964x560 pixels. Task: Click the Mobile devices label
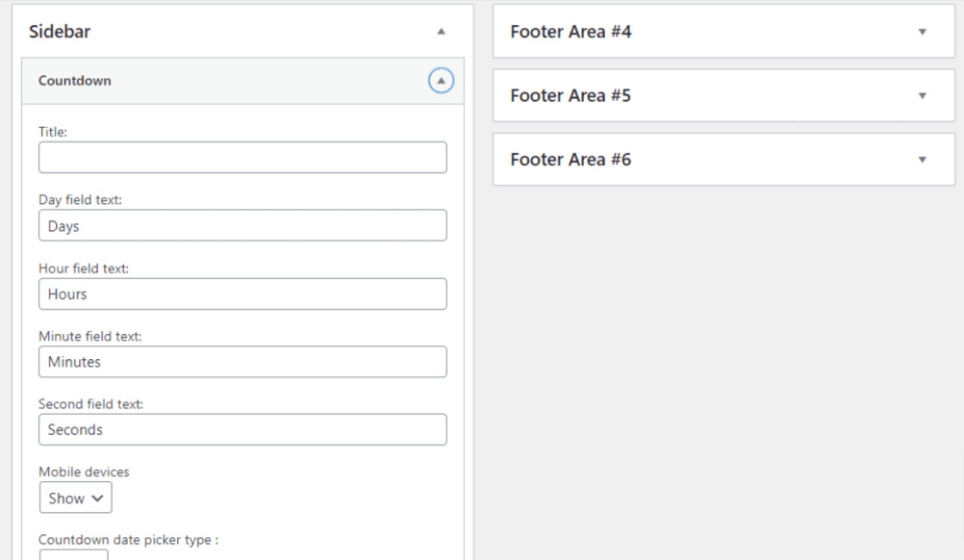click(84, 472)
